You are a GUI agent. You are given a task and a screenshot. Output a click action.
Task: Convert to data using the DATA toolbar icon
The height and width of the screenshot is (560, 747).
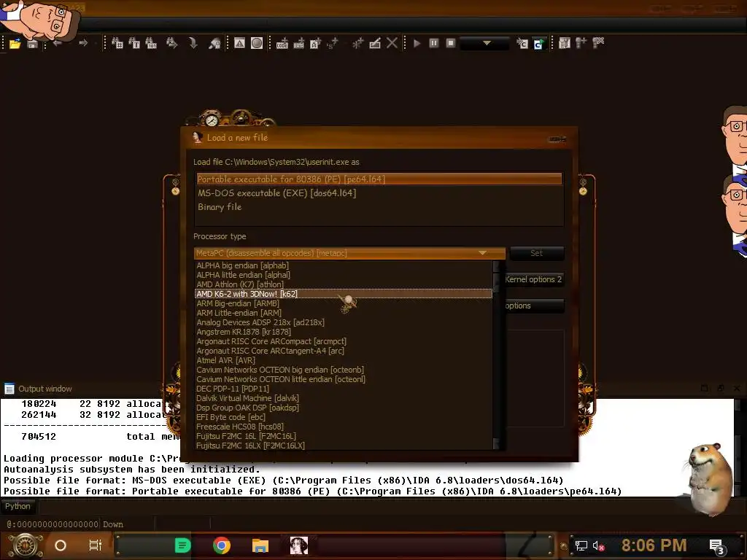pyautogui.click(x=298, y=43)
